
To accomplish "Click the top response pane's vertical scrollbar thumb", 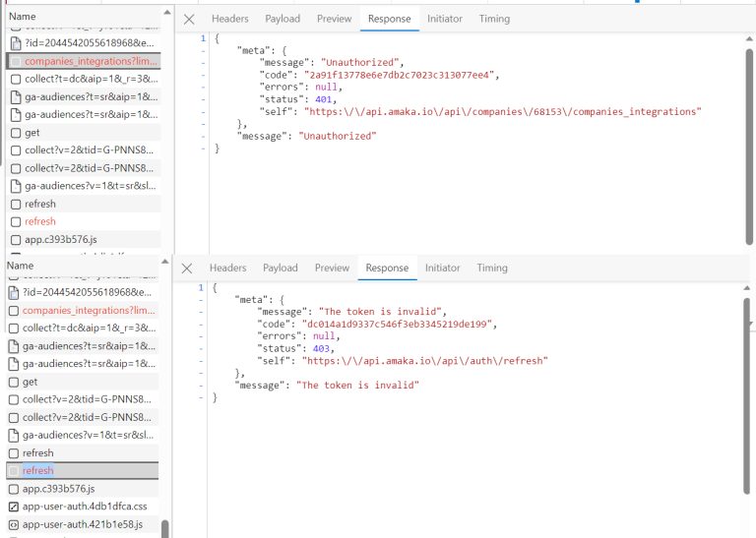I will click(749, 147).
